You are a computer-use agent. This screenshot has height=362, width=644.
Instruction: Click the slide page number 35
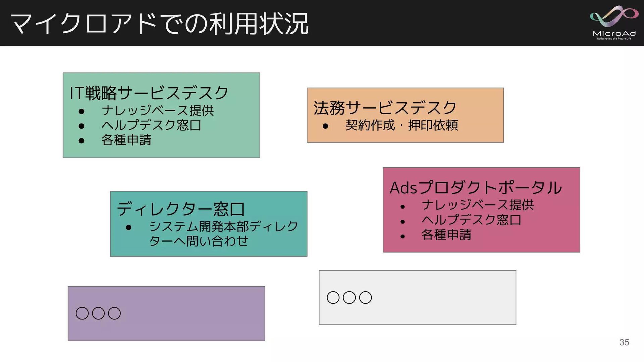coord(624,342)
